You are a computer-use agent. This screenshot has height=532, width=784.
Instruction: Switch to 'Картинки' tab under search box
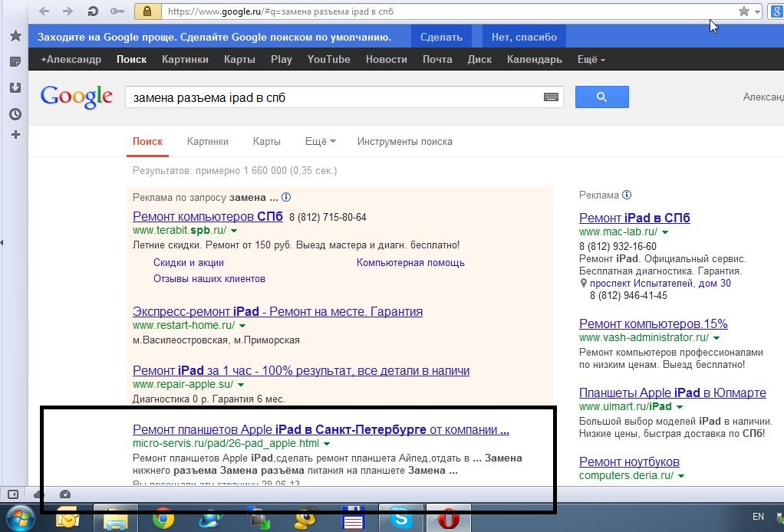pyautogui.click(x=207, y=141)
